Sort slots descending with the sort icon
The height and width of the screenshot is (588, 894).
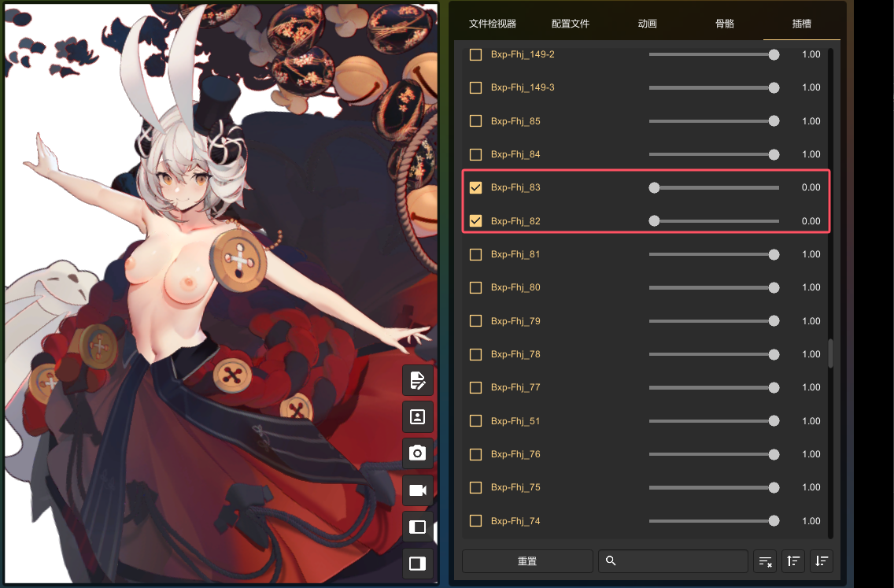tap(821, 561)
